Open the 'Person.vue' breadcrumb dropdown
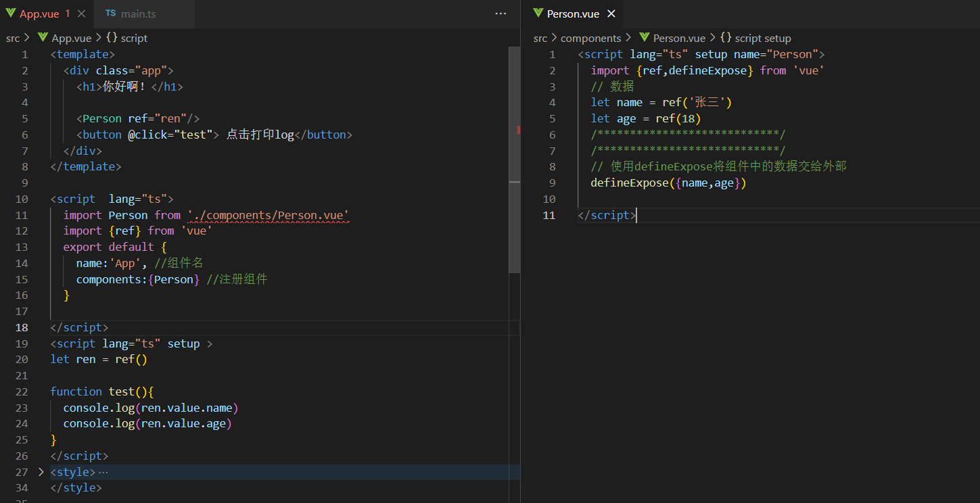 (x=679, y=38)
